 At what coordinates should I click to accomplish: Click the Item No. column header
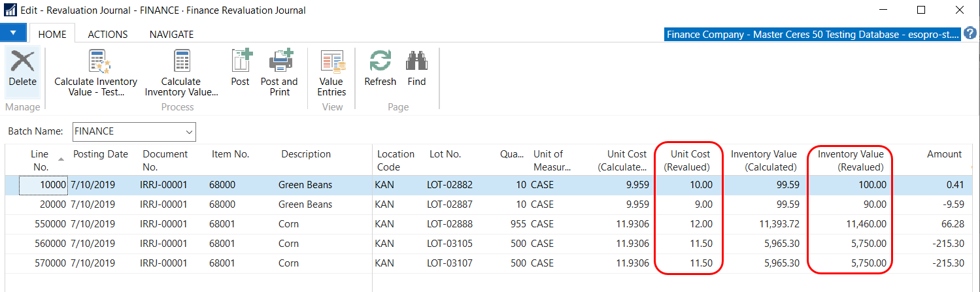point(230,154)
